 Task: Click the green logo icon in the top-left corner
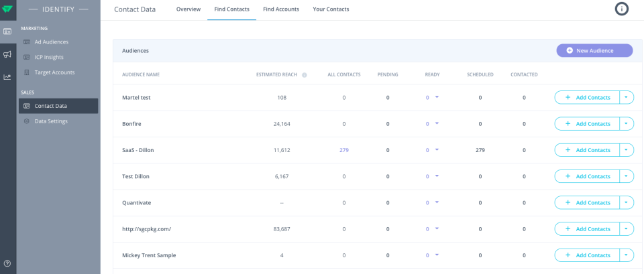[x=7, y=9]
